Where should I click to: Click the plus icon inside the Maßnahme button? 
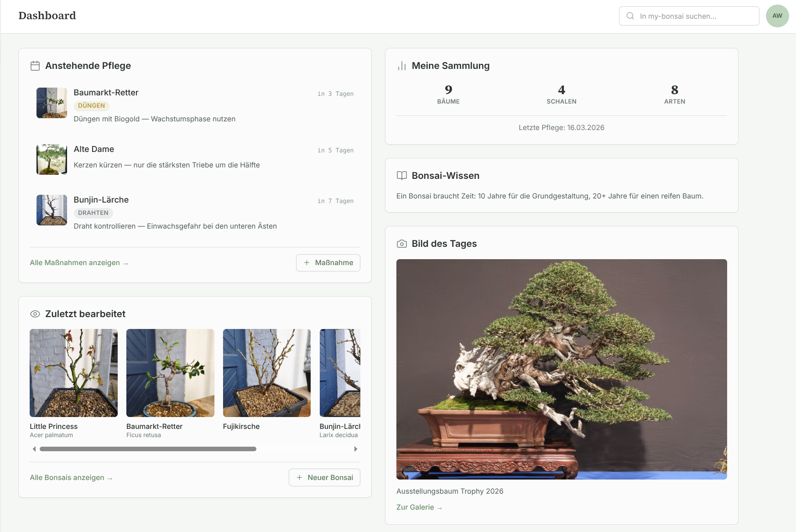tap(306, 263)
